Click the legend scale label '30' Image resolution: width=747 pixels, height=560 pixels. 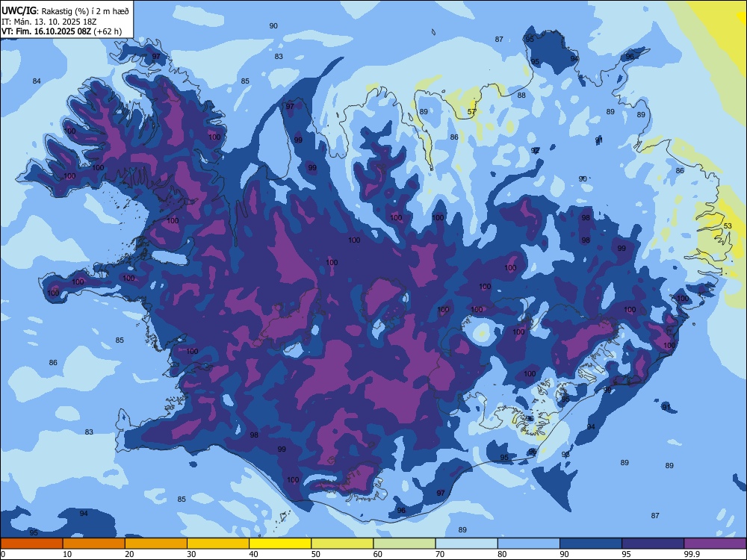pos(191,554)
